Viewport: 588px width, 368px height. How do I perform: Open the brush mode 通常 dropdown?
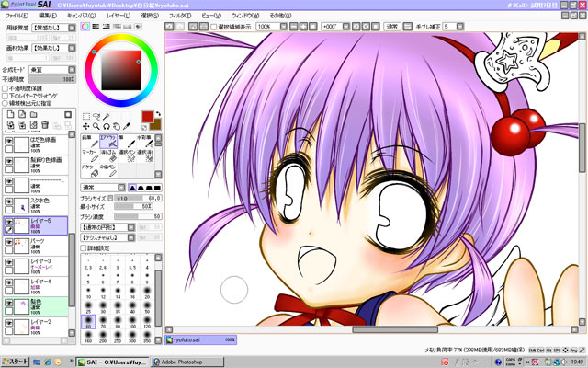coord(103,188)
